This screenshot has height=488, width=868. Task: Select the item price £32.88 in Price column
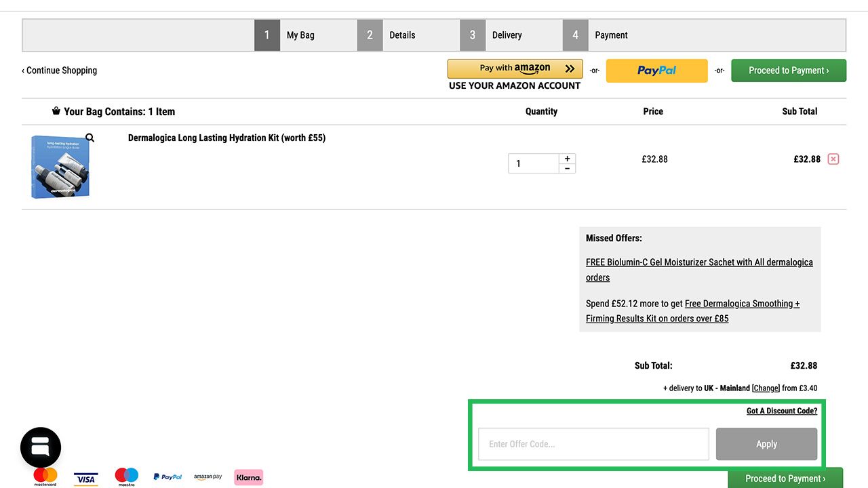point(654,159)
